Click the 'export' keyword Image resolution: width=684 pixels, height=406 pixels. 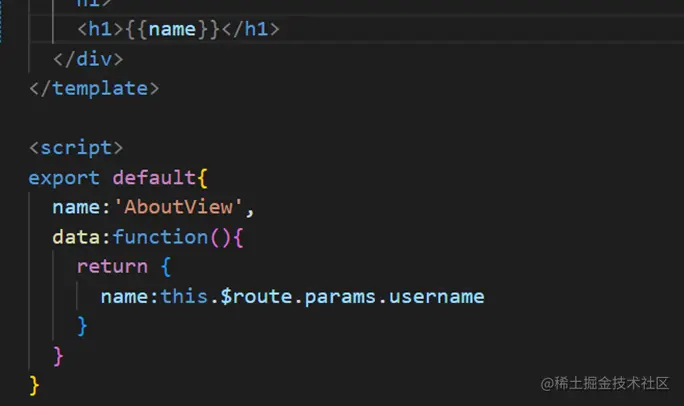pos(64,178)
